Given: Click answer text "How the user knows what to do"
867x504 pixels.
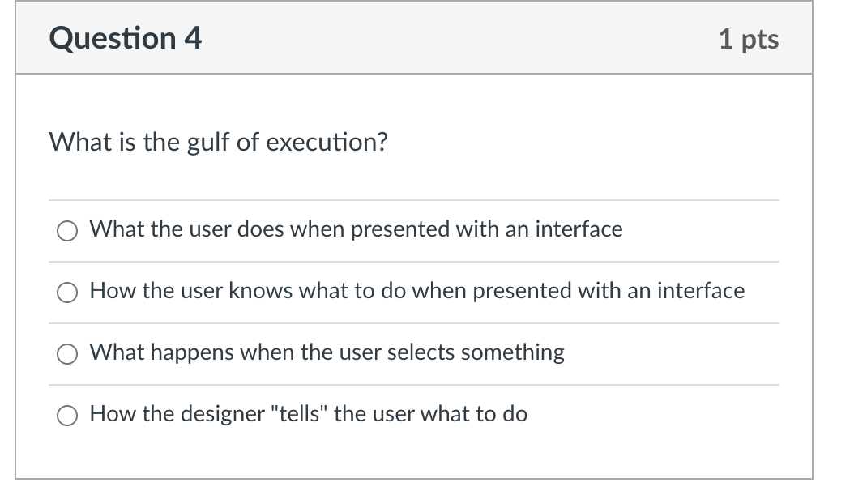Looking at the screenshot, I should 416,291.
